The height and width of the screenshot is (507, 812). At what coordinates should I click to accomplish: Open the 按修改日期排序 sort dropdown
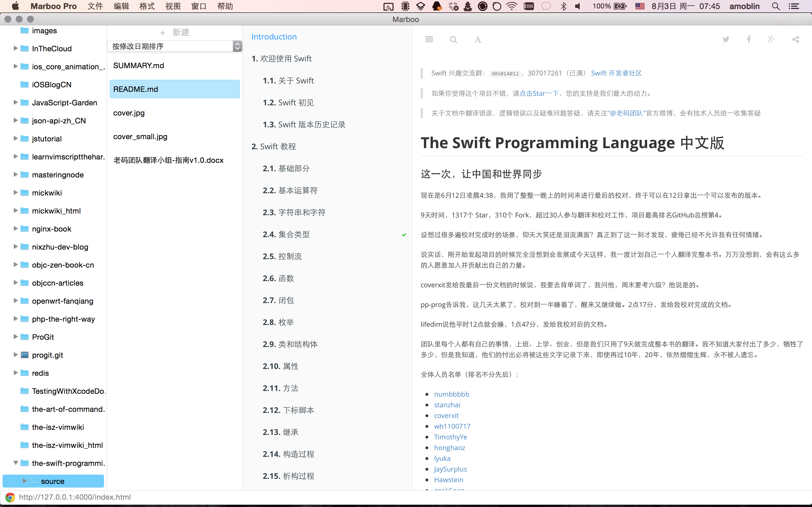(175, 46)
